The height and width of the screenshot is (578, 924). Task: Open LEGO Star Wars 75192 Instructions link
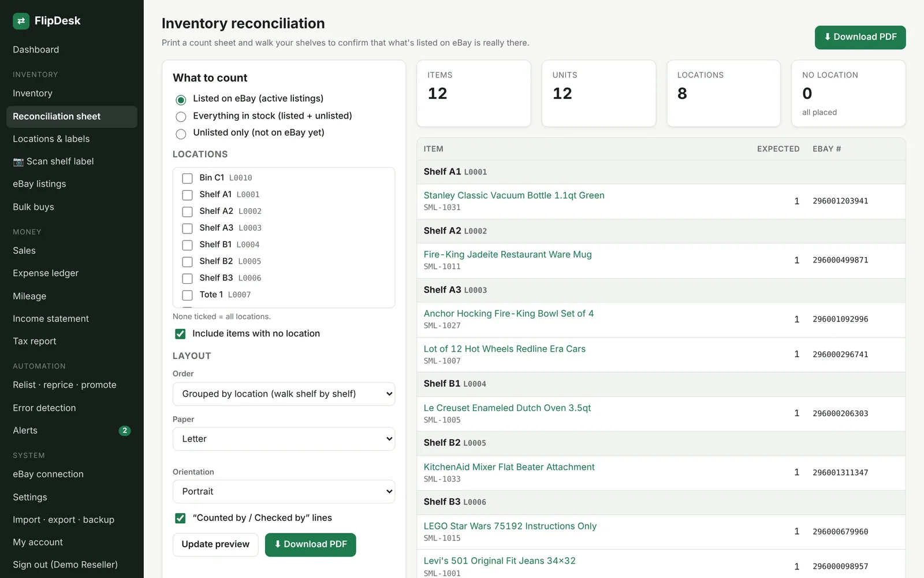tap(510, 526)
